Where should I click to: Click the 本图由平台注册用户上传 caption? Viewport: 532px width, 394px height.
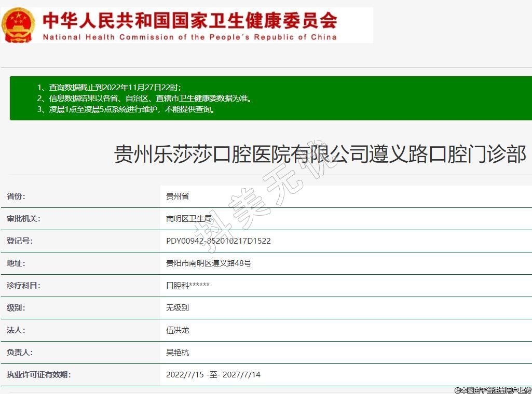[x=493, y=390]
